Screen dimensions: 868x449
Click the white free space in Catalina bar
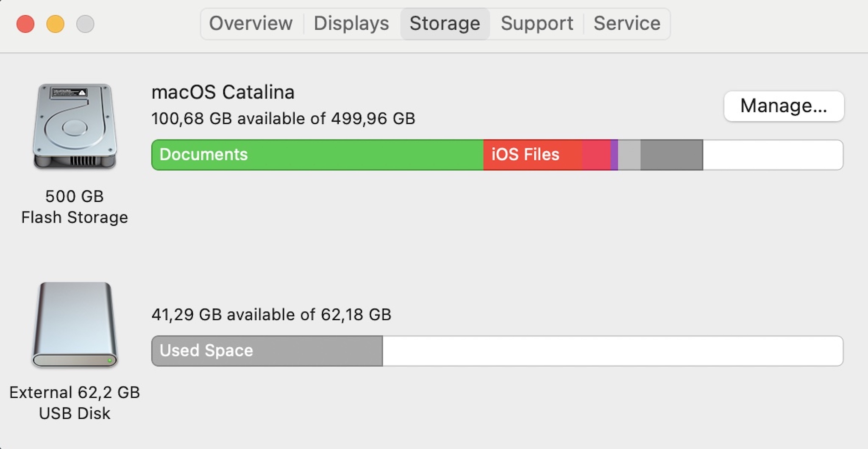coord(773,155)
